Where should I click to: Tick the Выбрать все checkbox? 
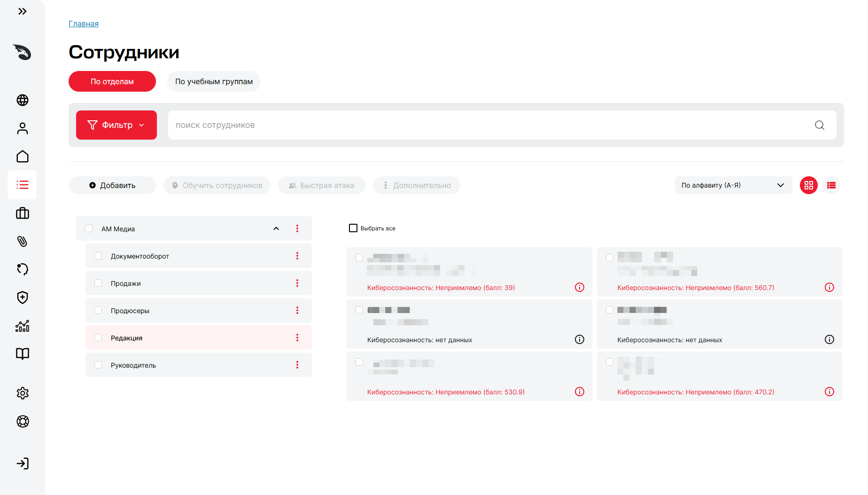(353, 228)
